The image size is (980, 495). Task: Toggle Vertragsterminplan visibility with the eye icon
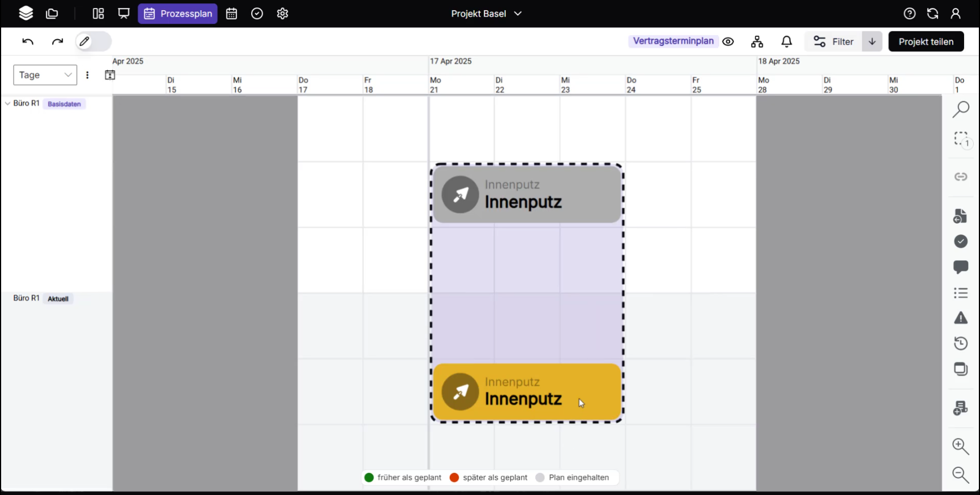[728, 41]
